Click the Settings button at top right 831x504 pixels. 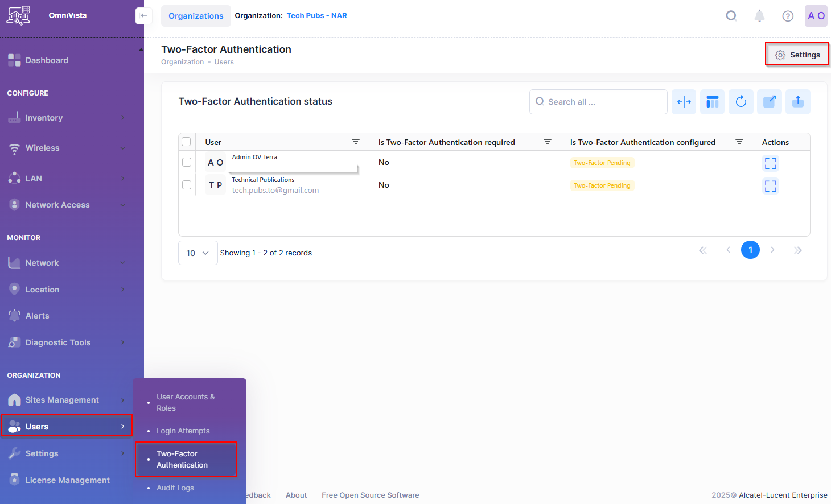click(x=797, y=55)
